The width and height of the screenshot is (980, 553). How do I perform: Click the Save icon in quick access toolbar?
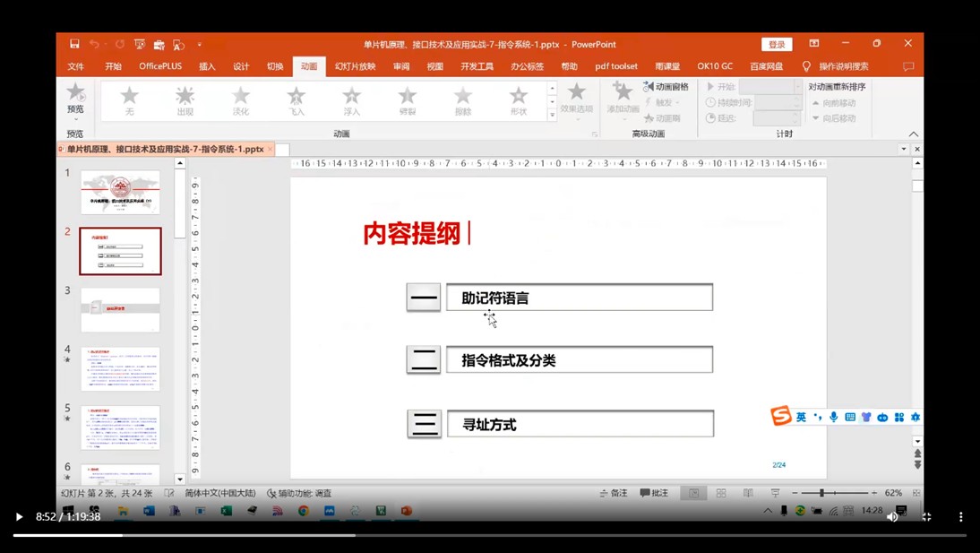pyautogui.click(x=74, y=44)
